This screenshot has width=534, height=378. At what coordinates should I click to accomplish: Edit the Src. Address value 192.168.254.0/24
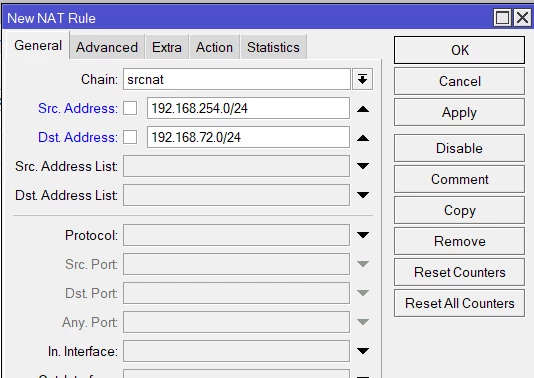248,108
